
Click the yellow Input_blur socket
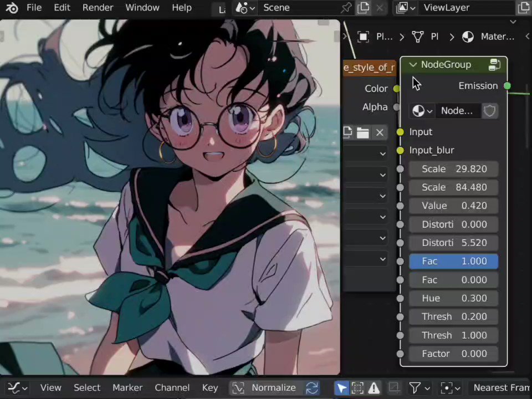tap(400, 150)
